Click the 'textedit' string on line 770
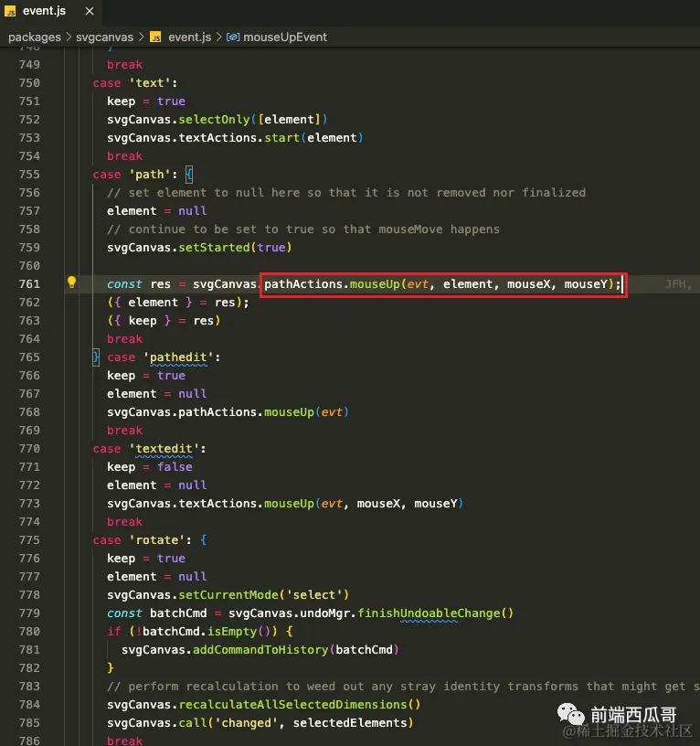700x746 pixels. point(164,449)
